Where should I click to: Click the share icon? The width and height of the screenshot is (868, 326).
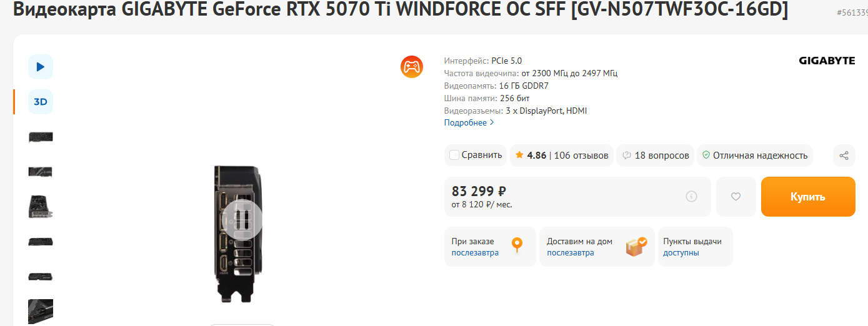tap(844, 156)
